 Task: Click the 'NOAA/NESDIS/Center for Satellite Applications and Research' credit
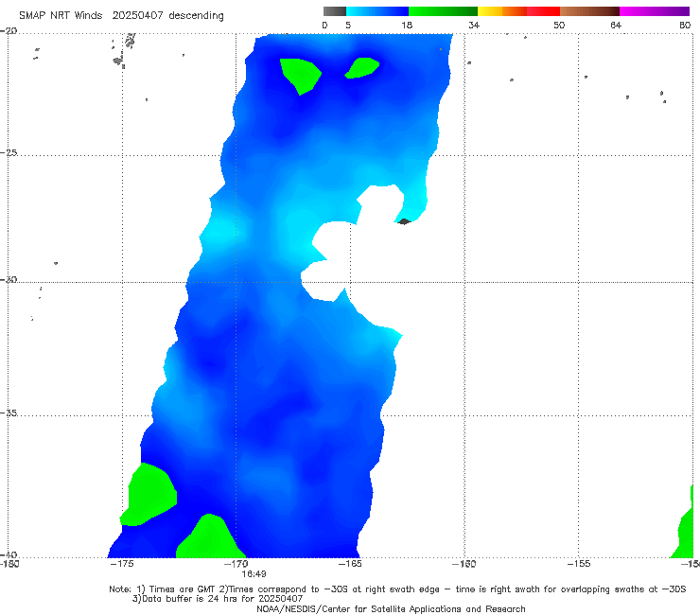391,609
